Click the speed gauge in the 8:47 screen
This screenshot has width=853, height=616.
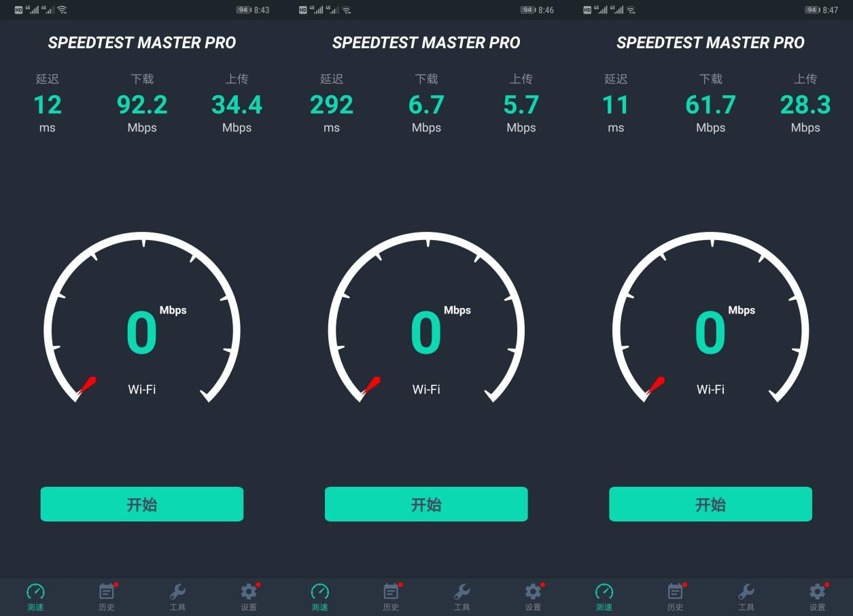710,318
